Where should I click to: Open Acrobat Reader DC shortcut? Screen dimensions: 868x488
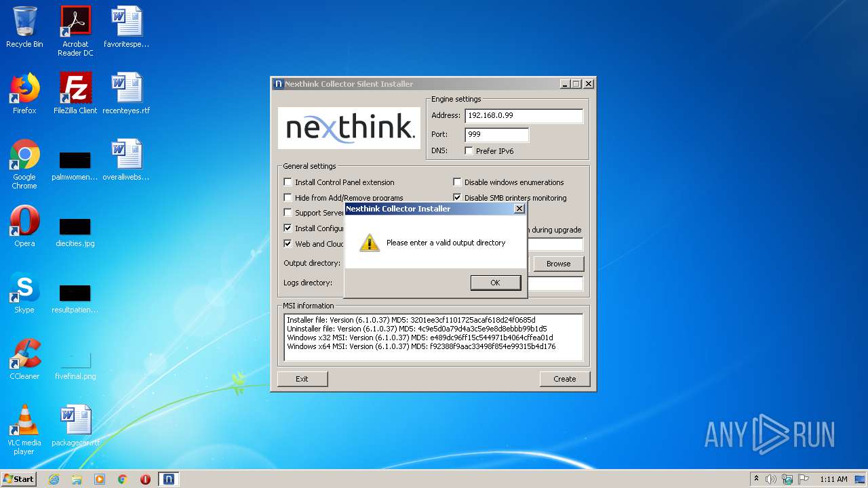[x=75, y=31]
